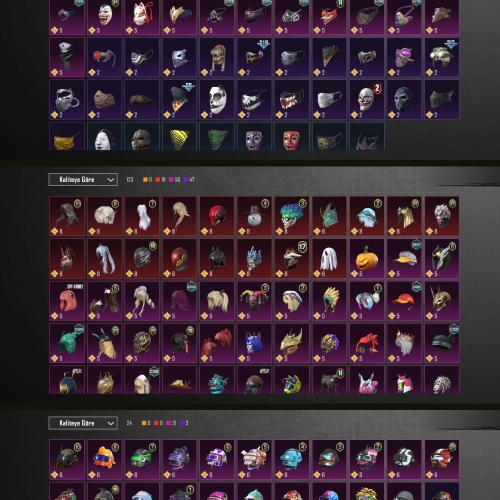Choose the colorful jester hat item

click(x=254, y=301)
